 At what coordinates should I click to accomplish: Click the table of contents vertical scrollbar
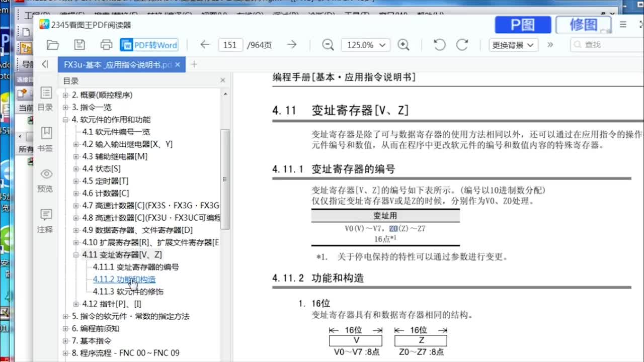click(225, 178)
